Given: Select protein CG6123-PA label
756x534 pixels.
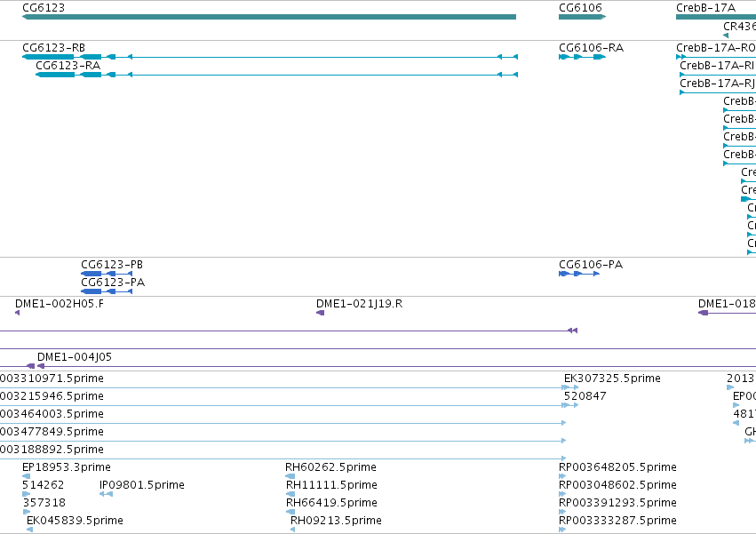Looking at the screenshot, I should 113,283.
